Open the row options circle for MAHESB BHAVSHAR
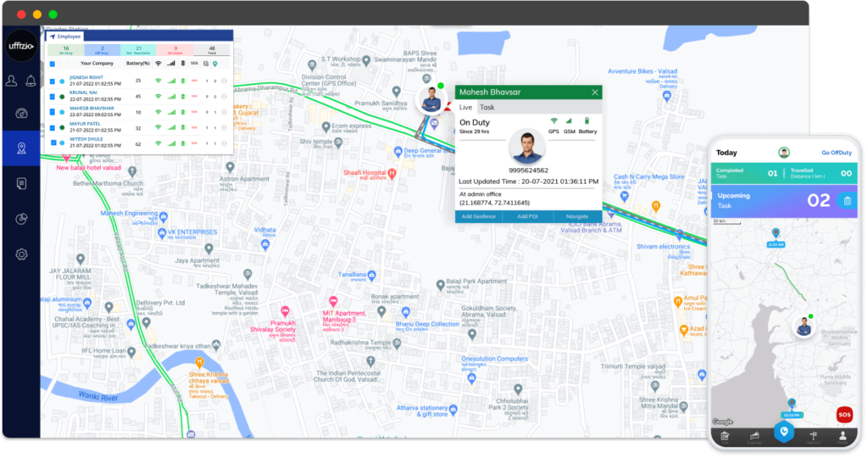 [224, 112]
